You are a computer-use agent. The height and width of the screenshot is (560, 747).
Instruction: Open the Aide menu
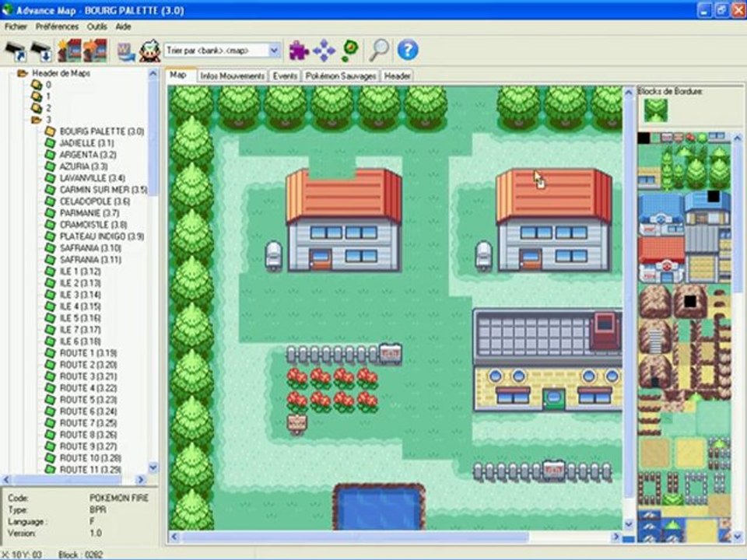(123, 26)
